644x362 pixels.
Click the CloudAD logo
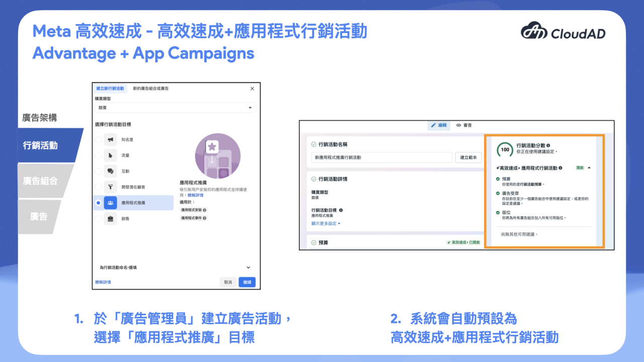[x=563, y=31]
